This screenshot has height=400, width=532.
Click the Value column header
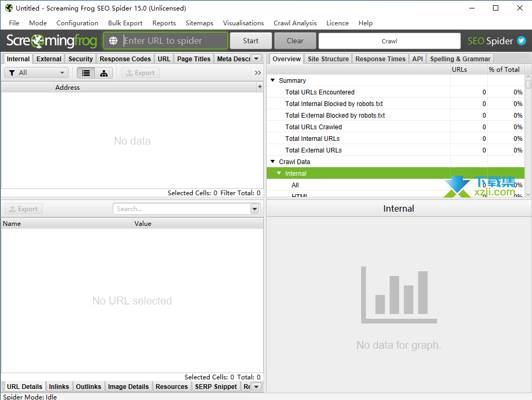pyautogui.click(x=198, y=223)
